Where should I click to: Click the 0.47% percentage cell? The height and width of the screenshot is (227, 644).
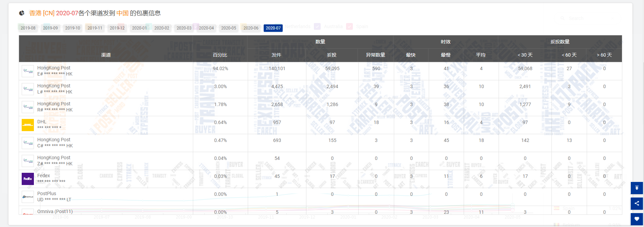tap(220, 140)
